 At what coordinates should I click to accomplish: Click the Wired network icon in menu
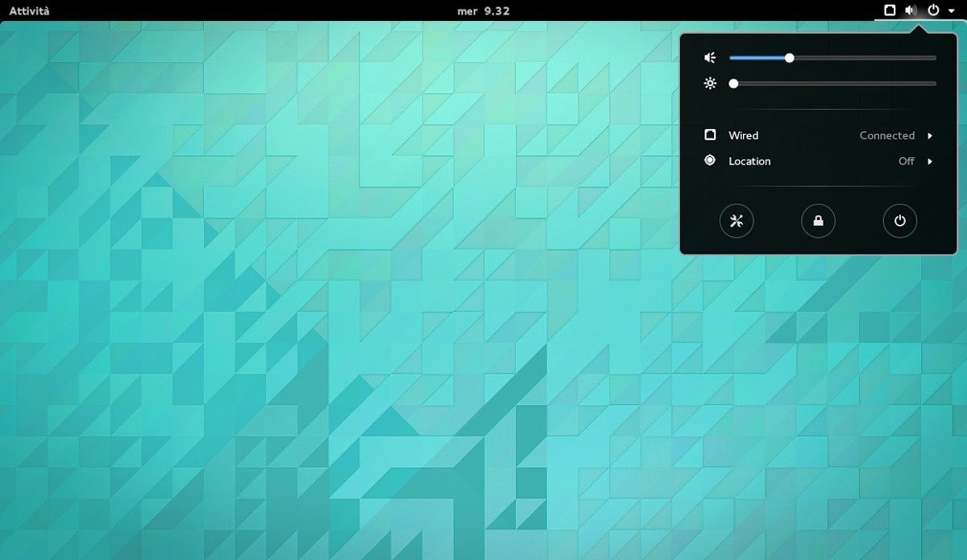click(x=710, y=135)
